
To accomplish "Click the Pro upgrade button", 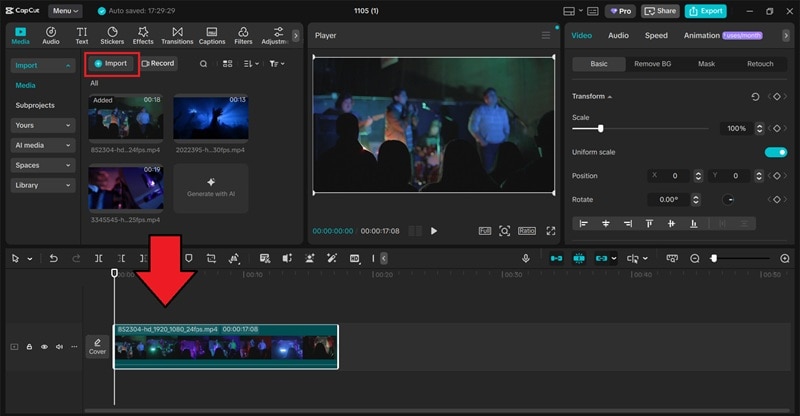I will (621, 11).
